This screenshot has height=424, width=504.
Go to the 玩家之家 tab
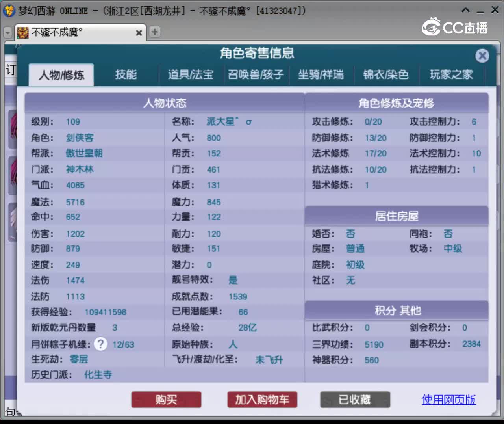[x=451, y=74]
